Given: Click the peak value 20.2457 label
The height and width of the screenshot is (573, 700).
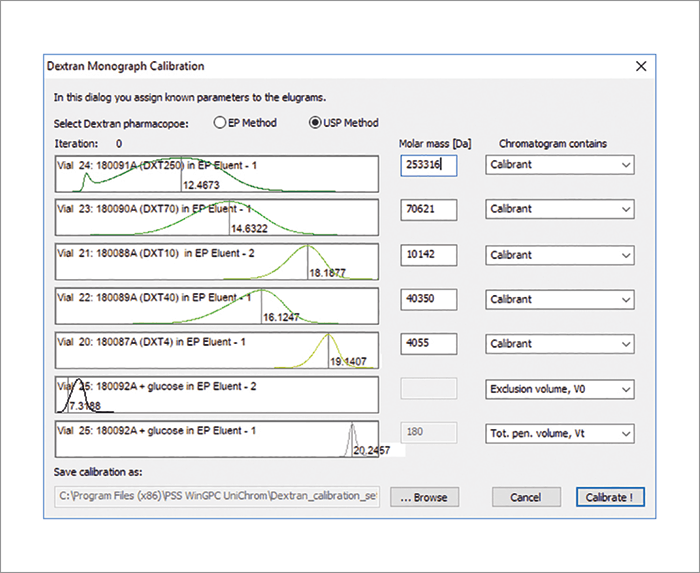Looking at the screenshot, I should click(372, 451).
